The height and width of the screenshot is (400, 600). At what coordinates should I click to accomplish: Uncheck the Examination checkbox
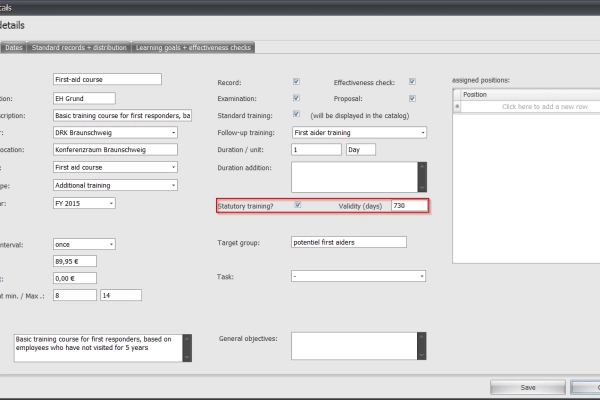297,99
